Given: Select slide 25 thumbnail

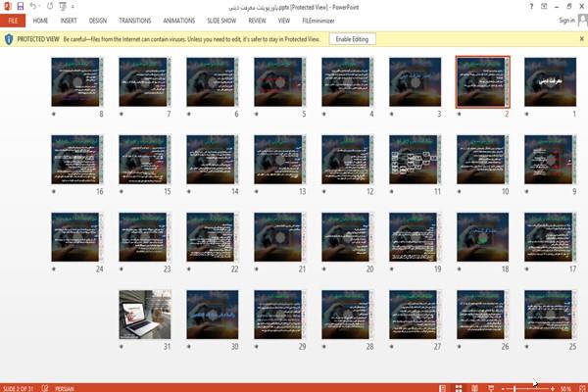Looking at the screenshot, I should (x=550, y=315).
